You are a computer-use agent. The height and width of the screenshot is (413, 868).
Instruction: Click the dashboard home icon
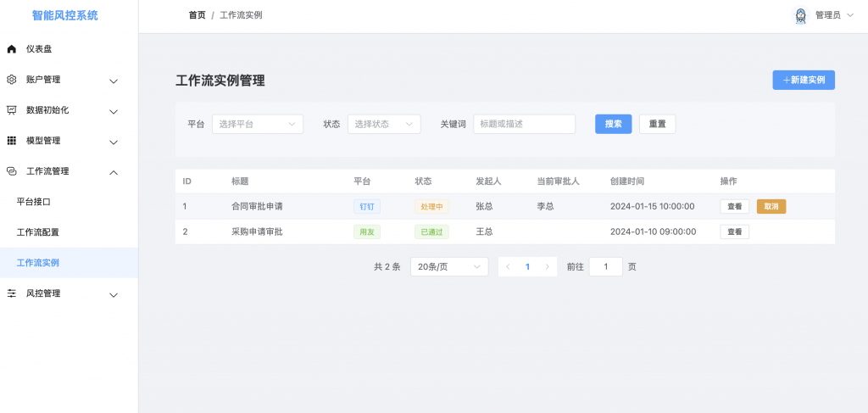[11, 49]
